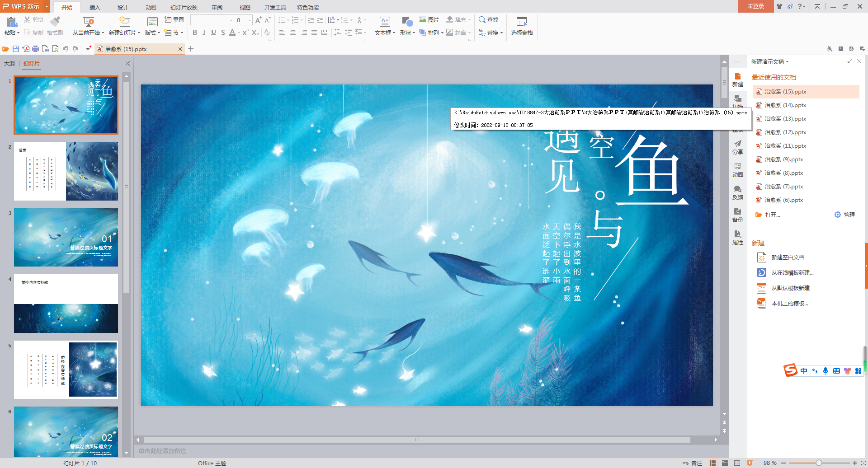The height and width of the screenshot is (468, 868).
Task: Click the Shapes (形状) icon
Action: pyautogui.click(x=407, y=22)
